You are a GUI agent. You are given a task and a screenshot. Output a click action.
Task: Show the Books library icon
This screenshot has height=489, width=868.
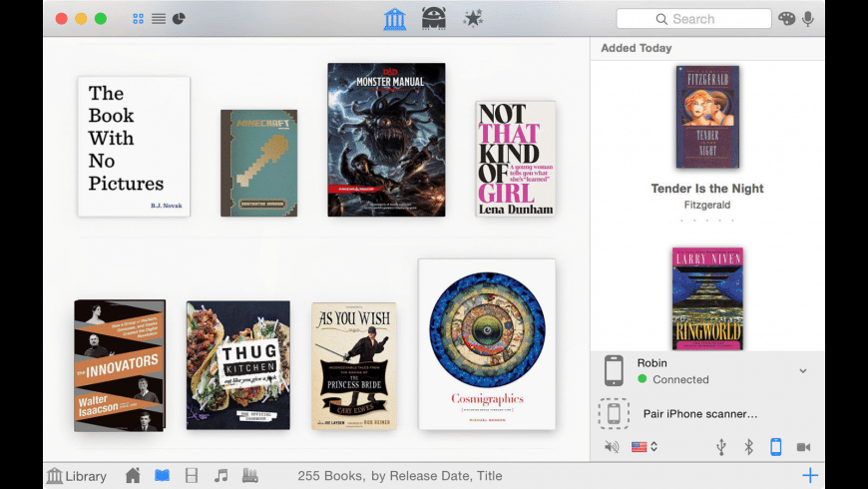pos(163,475)
